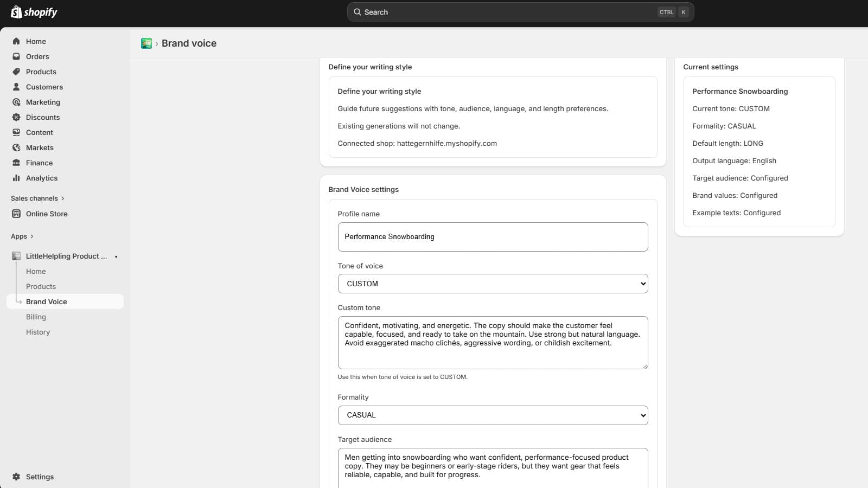Screen dimensions: 868x488
Task: Open Orders via its inbox icon
Action: point(16,56)
